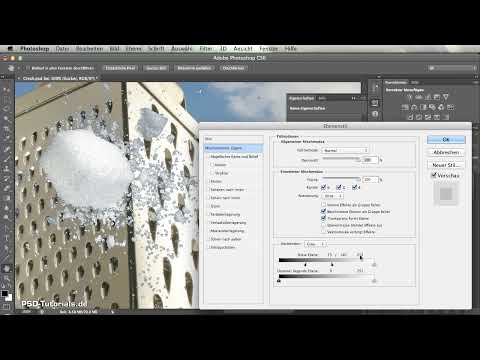Select the Clone Stamp tool
Image resolution: width=480 pixels, height=360 pixels.
(6, 168)
